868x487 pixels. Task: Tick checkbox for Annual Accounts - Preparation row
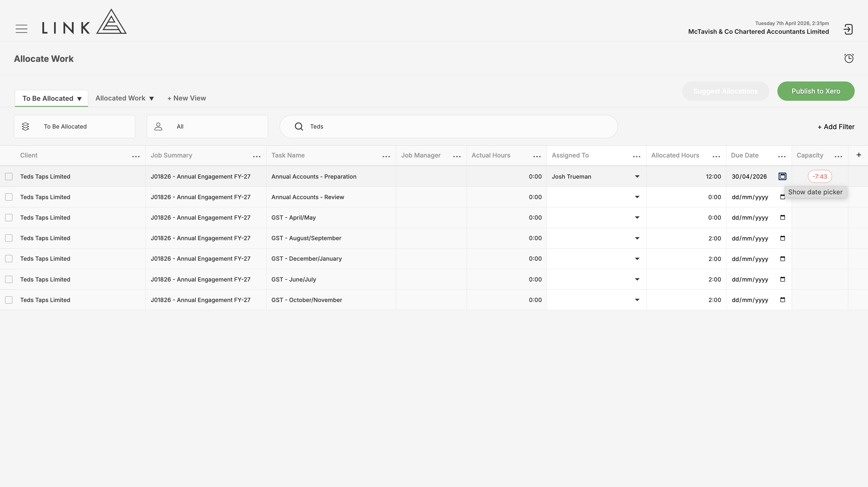(9, 176)
